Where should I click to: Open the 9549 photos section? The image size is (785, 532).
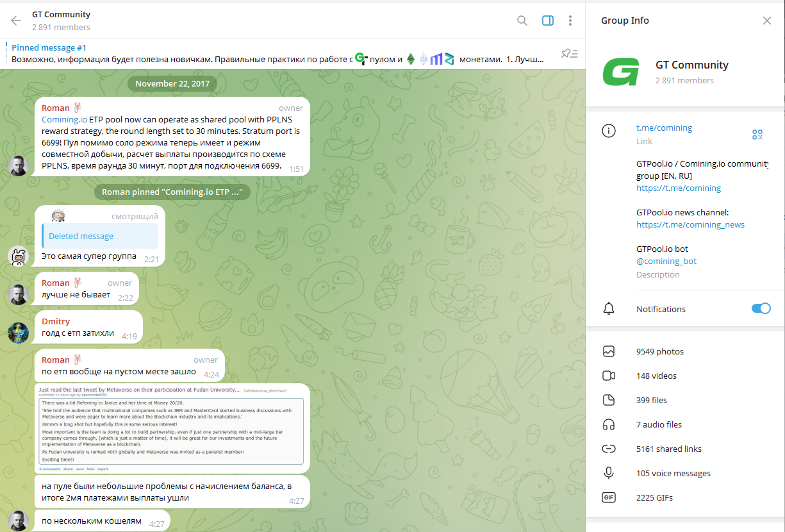coord(659,351)
